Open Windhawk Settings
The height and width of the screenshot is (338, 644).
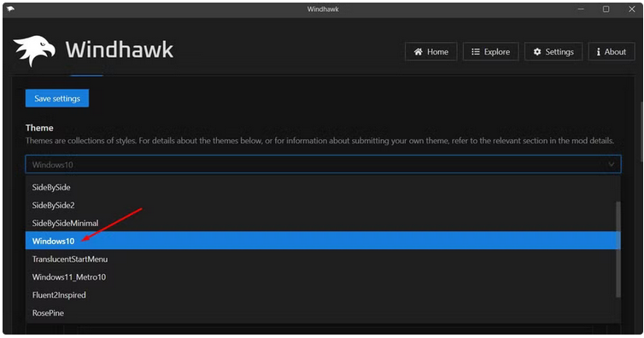click(553, 52)
